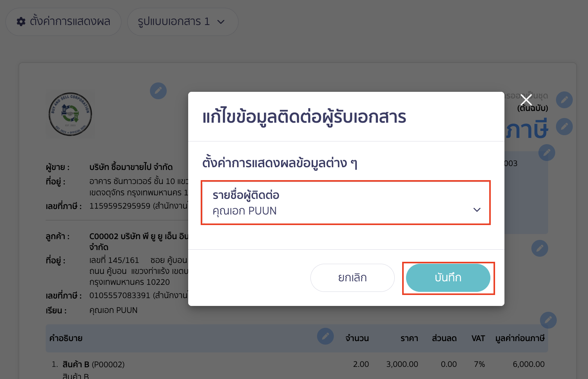
Task: Choose a document template from รูปแบบเอกสาร 1
Action: (182, 22)
